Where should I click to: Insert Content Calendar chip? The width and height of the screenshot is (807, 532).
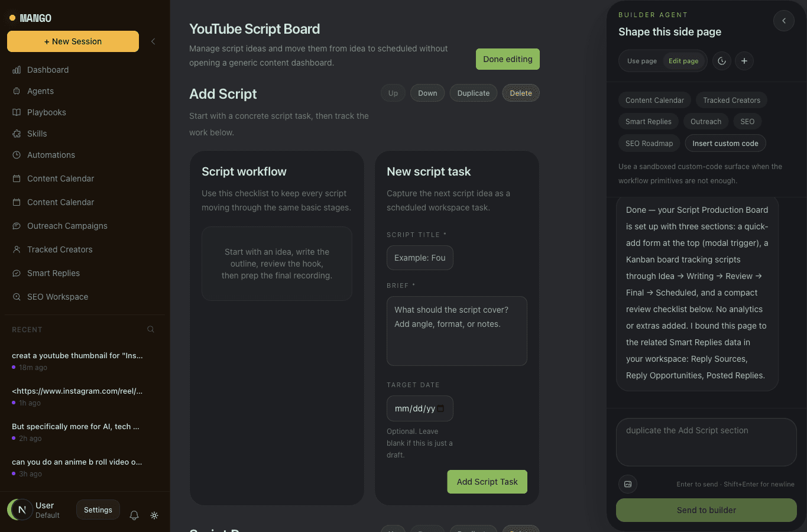(654, 100)
